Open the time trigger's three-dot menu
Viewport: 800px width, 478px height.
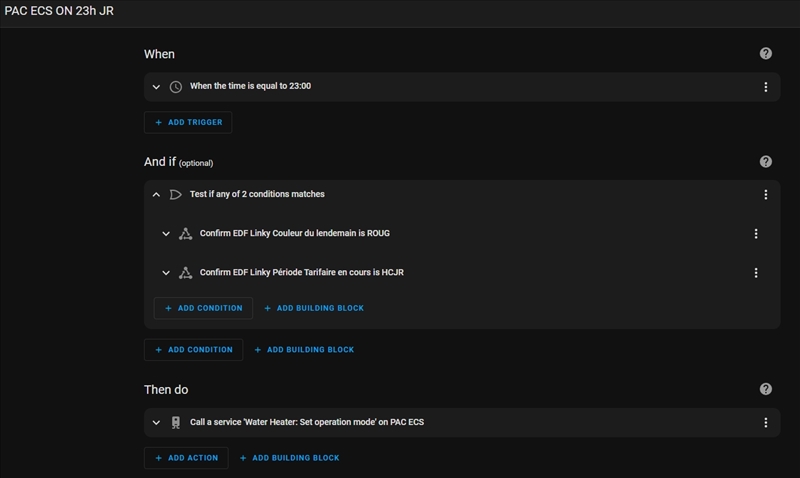(x=766, y=87)
